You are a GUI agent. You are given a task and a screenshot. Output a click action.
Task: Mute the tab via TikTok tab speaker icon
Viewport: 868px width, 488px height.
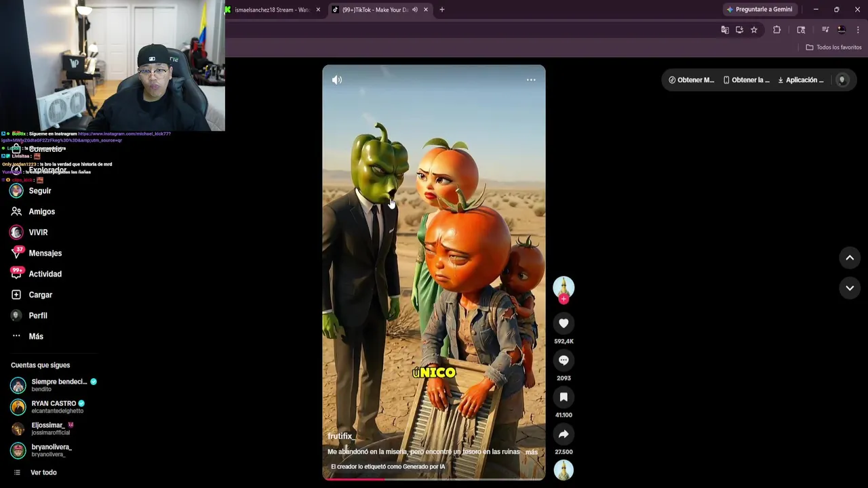[414, 9]
